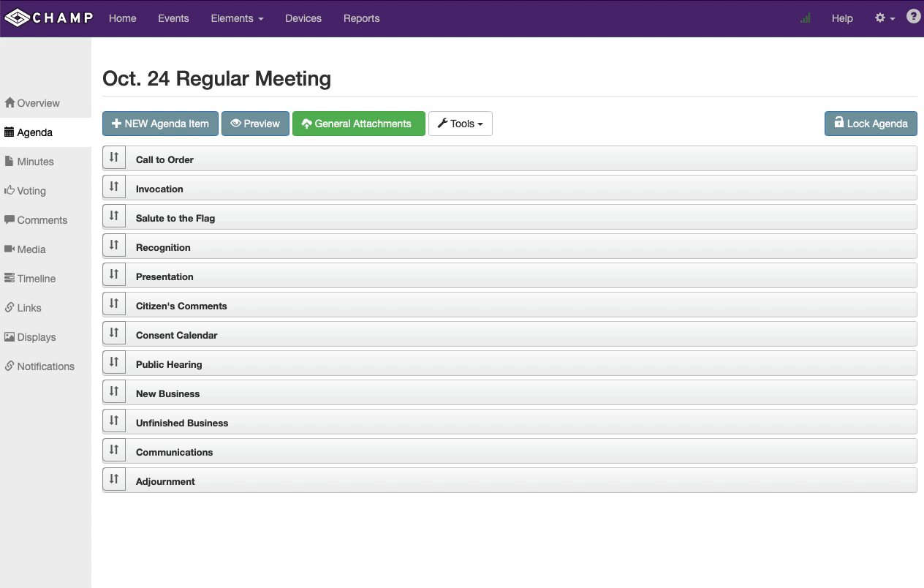Open the Elements dropdown menu
Viewport: 924px width, 588px height.
(x=237, y=18)
